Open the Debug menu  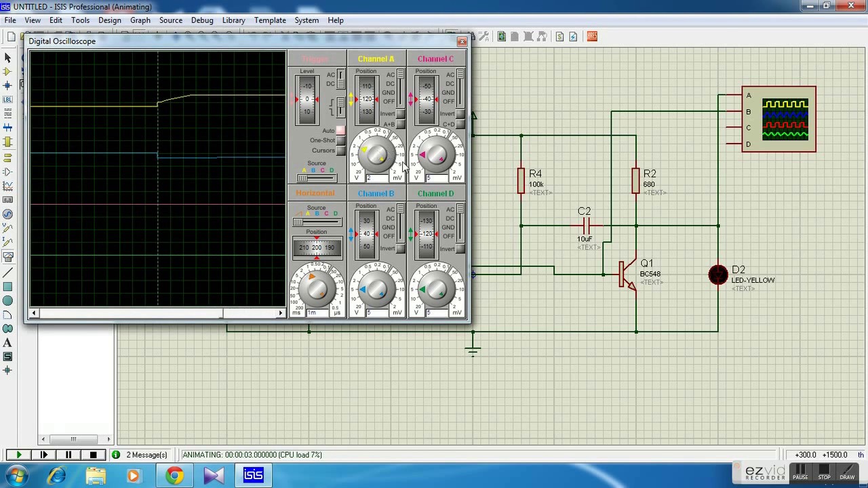(x=202, y=20)
